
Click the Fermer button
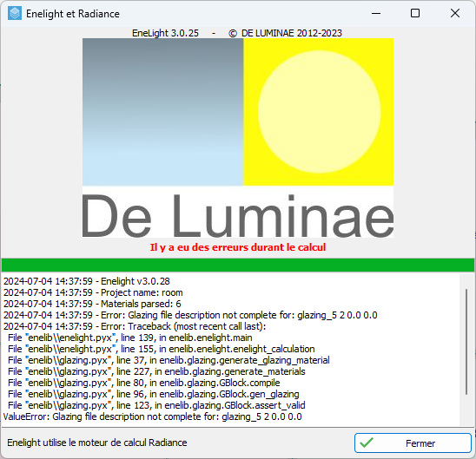(413, 443)
